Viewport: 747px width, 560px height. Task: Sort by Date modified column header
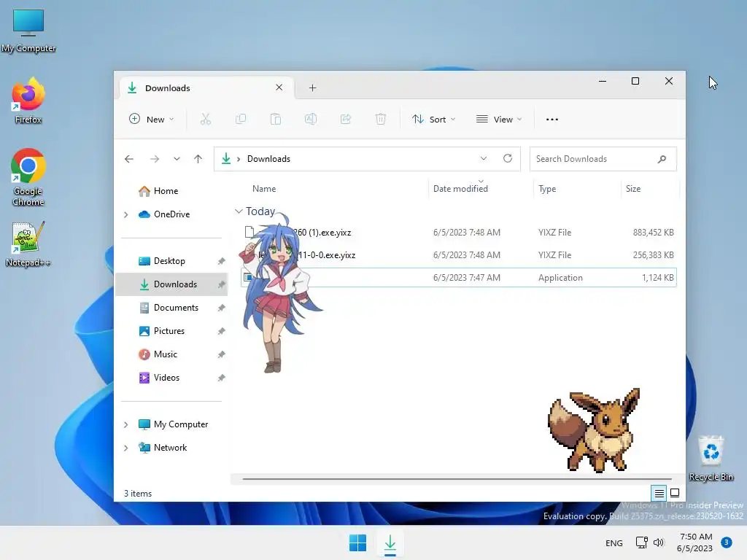coord(460,189)
